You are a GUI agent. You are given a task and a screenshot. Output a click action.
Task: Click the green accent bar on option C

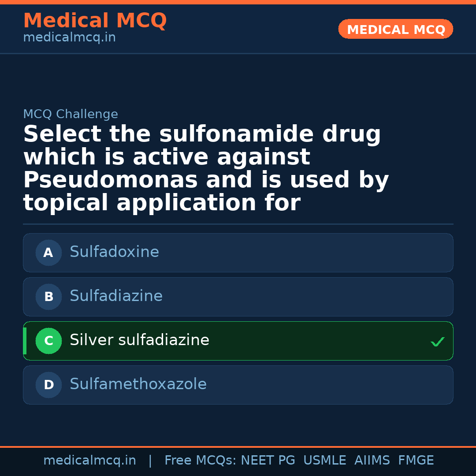point(25,341)
